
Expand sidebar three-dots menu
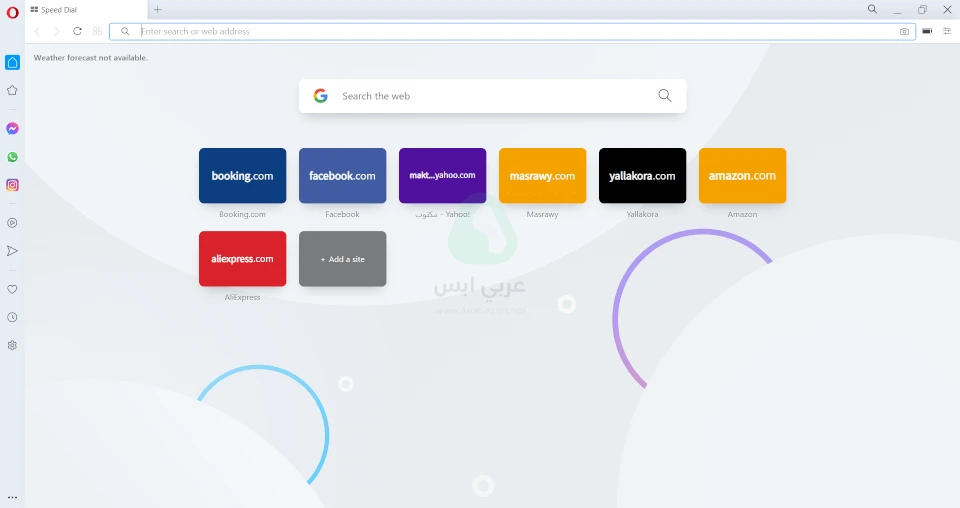[12, 497]
